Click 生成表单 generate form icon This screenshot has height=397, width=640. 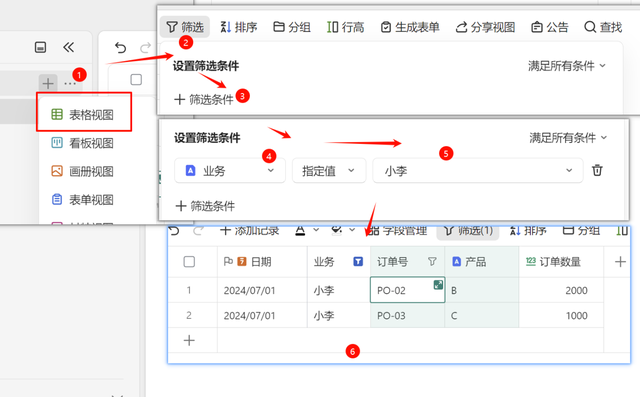click(x=409, y=27)
